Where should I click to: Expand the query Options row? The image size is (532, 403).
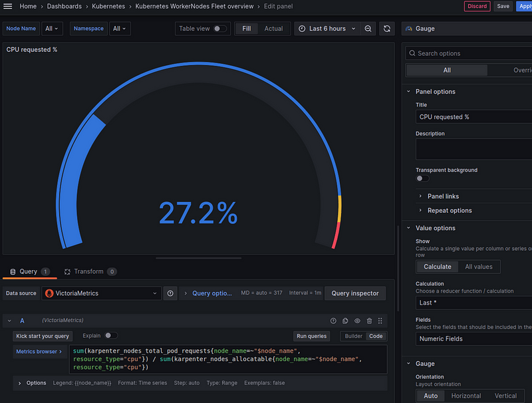pos(32,383)
